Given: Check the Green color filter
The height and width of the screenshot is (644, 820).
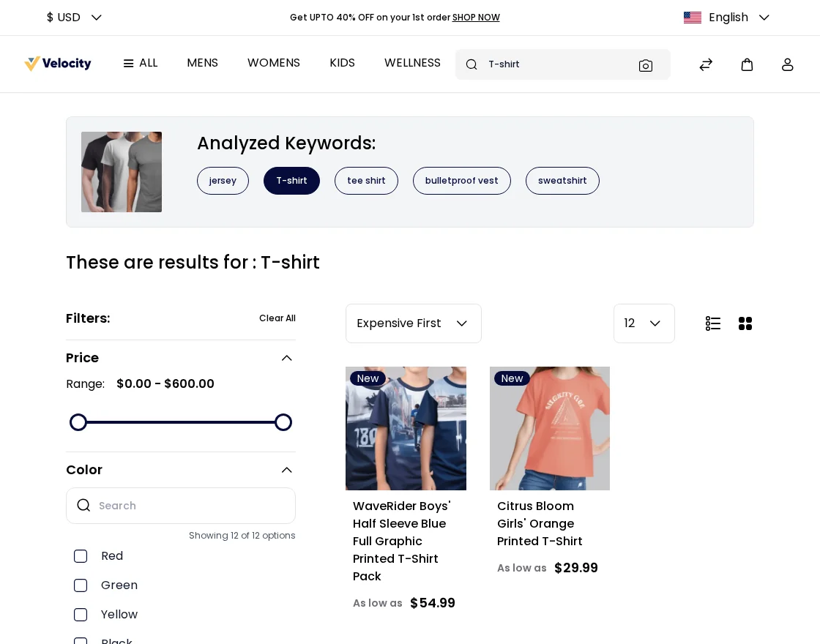Looking at the screenshot, I should click(x=81, y=585).
